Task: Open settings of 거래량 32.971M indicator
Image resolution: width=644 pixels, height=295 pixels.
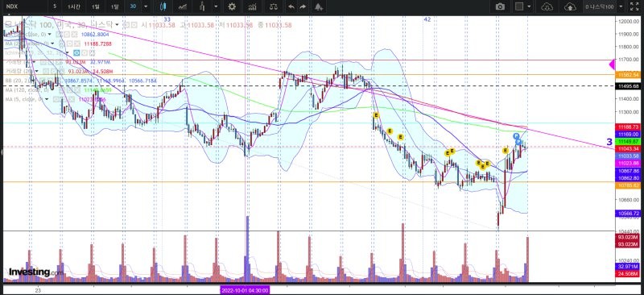Action: coord(51,62)
